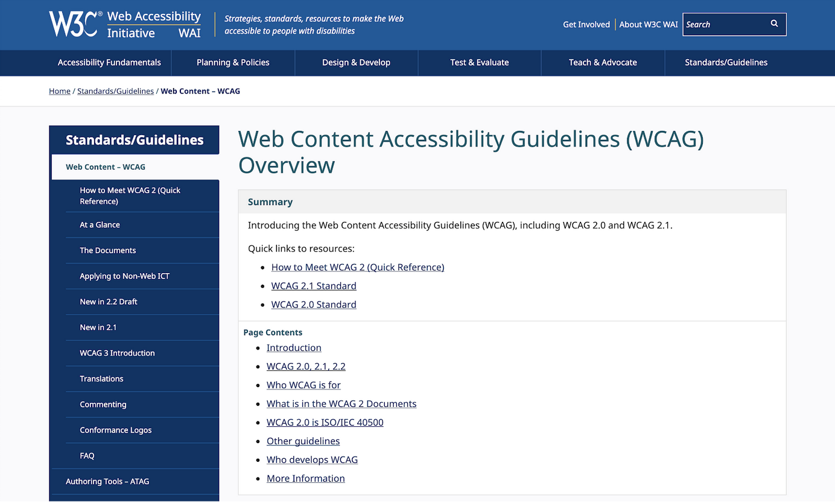Viewport: 835px width, 504px height.
Task: Open New in 2.1 sidebar item
Action: coord(142,327)
